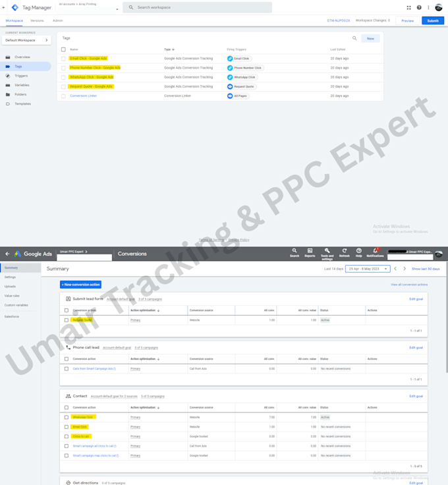
Task: Click the search icon in Tags panel
Action: pyautogui.click(x=354, y=38)
